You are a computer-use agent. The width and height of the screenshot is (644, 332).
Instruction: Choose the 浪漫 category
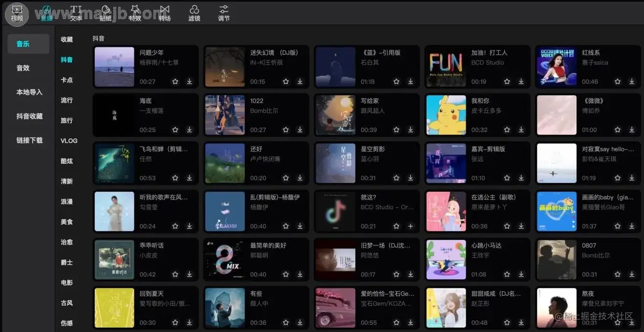[x=67, y=201]
